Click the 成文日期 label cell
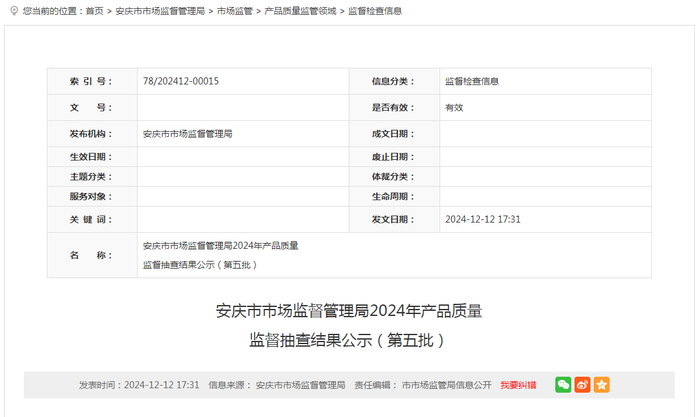Image resolution: width=700 pixels, height=417 pixels. (395, 134)
